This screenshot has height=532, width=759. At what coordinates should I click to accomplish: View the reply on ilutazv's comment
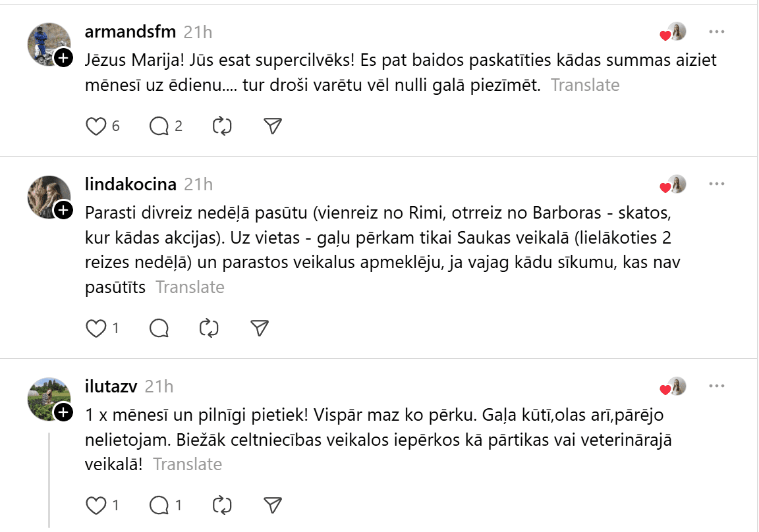pyautogui.click(x=159, y=505)
